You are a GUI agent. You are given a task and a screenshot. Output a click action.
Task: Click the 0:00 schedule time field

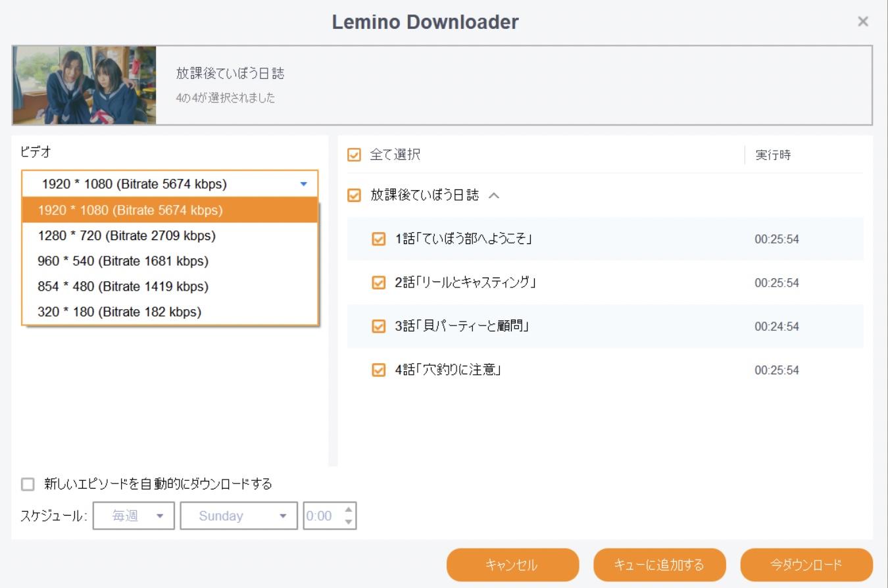point(320,516)
